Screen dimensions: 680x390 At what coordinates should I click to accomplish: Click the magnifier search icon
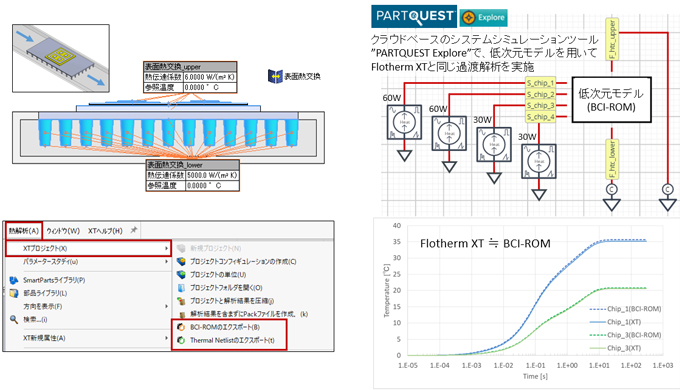pos(14,319)
